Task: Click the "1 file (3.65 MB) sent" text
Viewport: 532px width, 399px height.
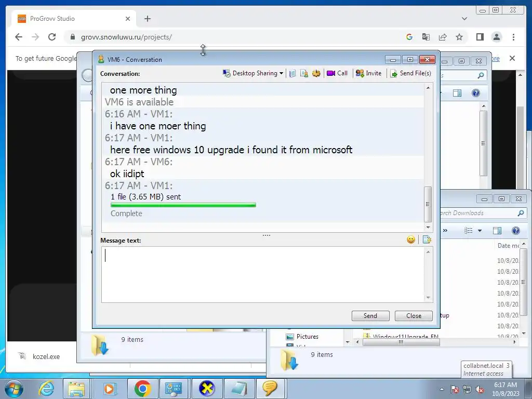Action: pyautogui.click(x=146, y=197)
